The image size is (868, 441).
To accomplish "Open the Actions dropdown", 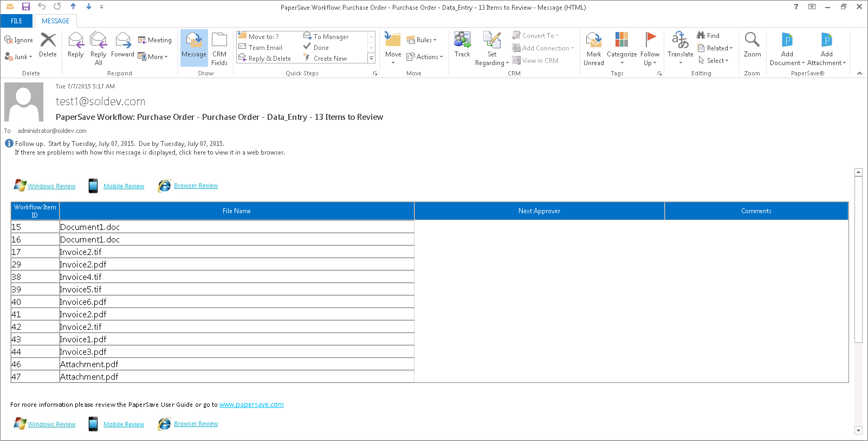I will tap(425, 56).
